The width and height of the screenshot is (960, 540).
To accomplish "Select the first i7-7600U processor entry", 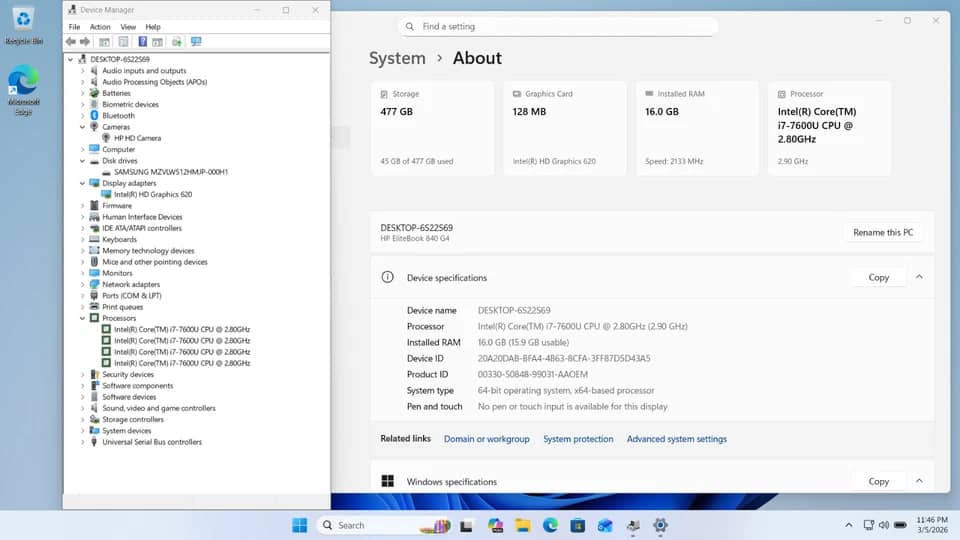I will (x=181, y=329).
